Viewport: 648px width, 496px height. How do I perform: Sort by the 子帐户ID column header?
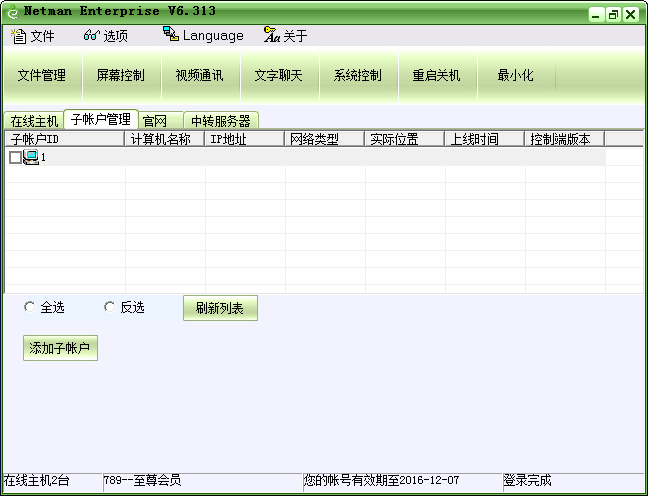pos(65,139)
